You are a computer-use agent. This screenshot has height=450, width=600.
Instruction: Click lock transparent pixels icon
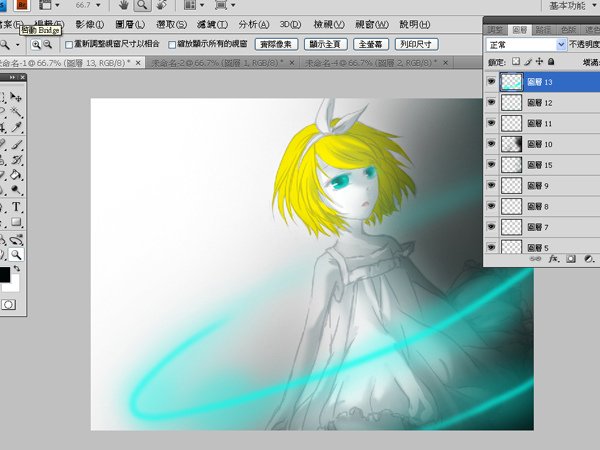tap(516, 61)
